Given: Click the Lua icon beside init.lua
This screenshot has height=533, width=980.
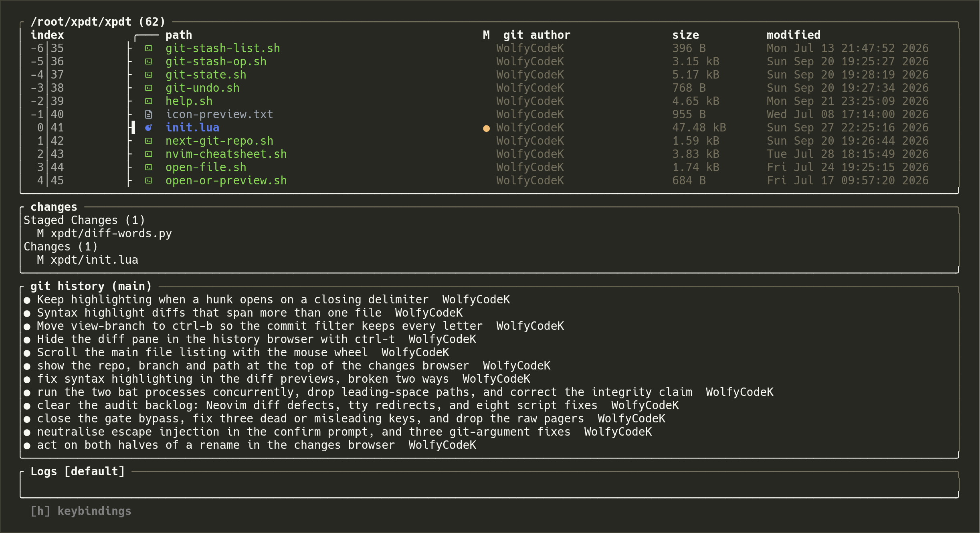Looking at the screenshot, I should [x=149, y=128].
